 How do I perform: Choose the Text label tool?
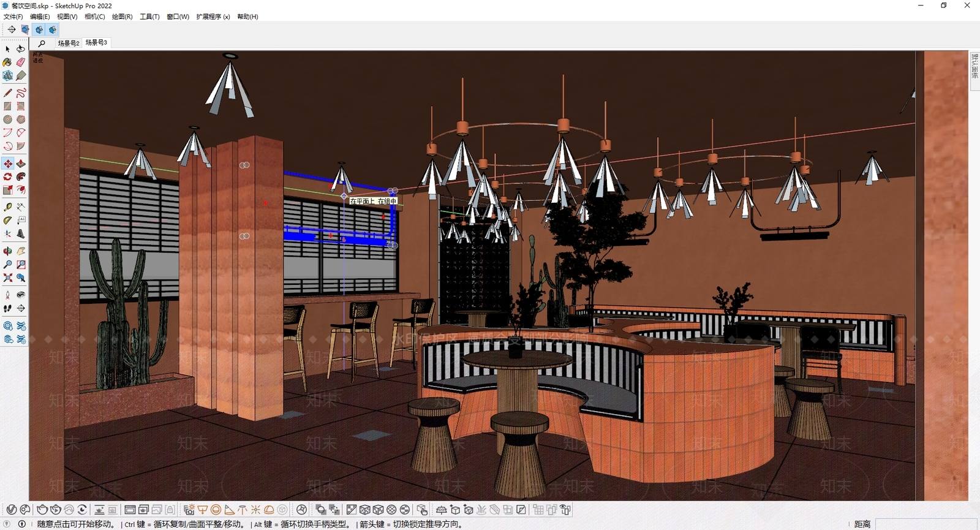tap(21, 221)
